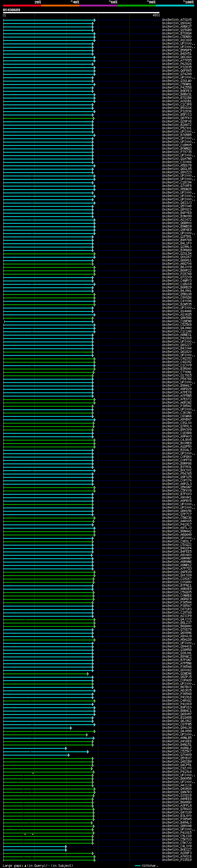The image size is (197, 868).
Task: Click the query end position 493
Action: coord(155,15)
